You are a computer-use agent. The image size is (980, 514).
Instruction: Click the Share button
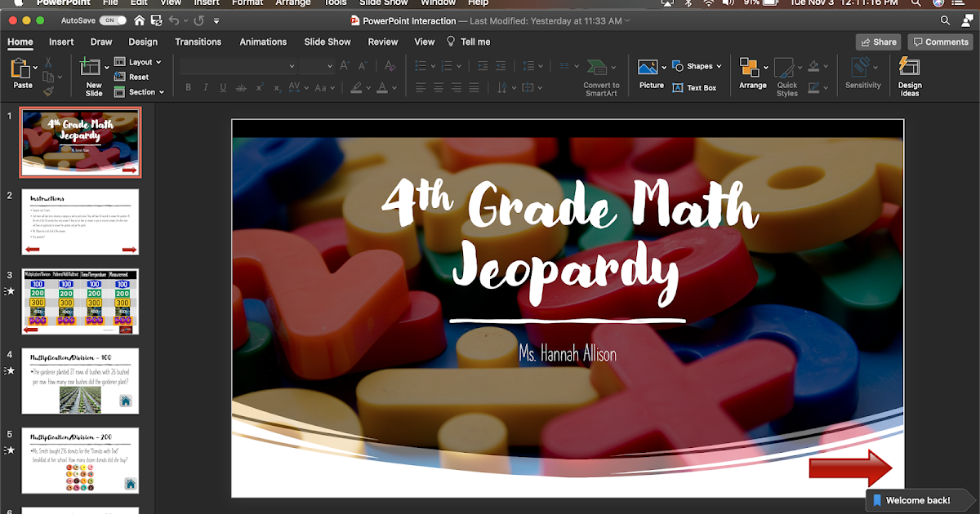(x=878, y=42)
